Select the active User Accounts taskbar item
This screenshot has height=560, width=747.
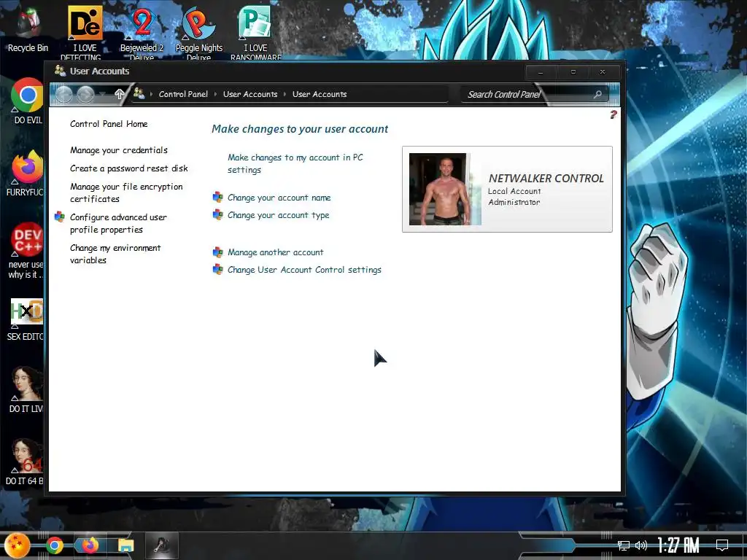click(161, 545)
